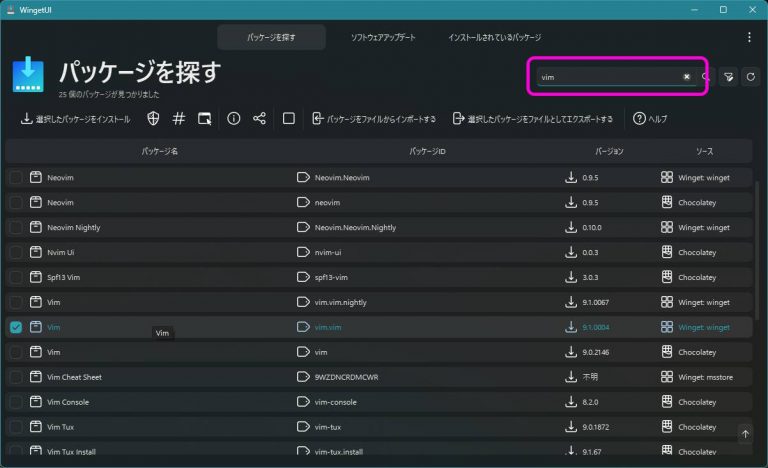Click the vim-tux package ID

[328, 427]
